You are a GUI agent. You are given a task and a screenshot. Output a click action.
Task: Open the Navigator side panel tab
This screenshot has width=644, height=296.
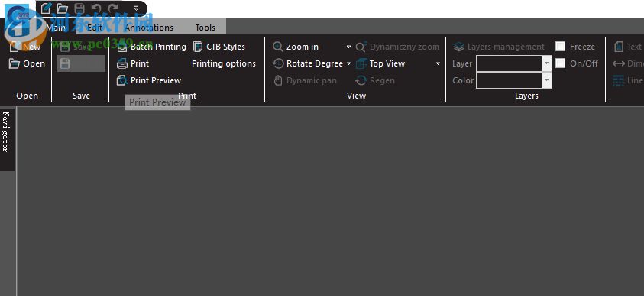coord(6,139)
